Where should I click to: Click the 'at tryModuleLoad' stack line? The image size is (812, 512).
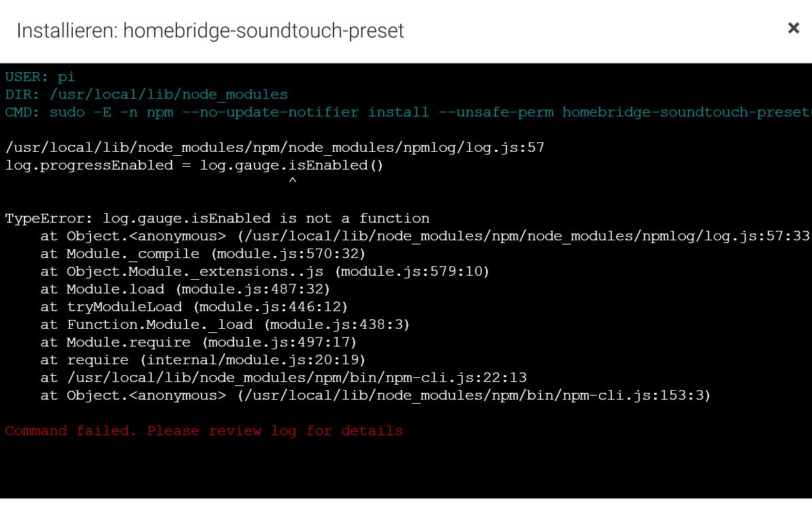tap(194, 307)
